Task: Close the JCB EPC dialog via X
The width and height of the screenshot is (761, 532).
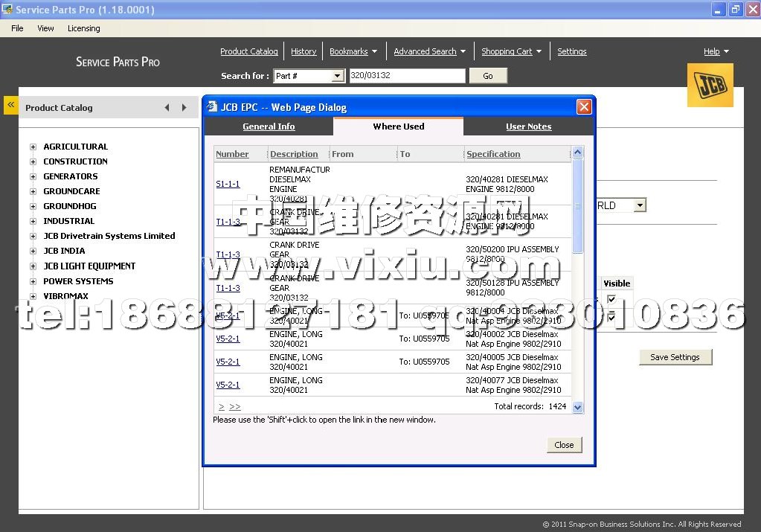Action: coord(584,107)
